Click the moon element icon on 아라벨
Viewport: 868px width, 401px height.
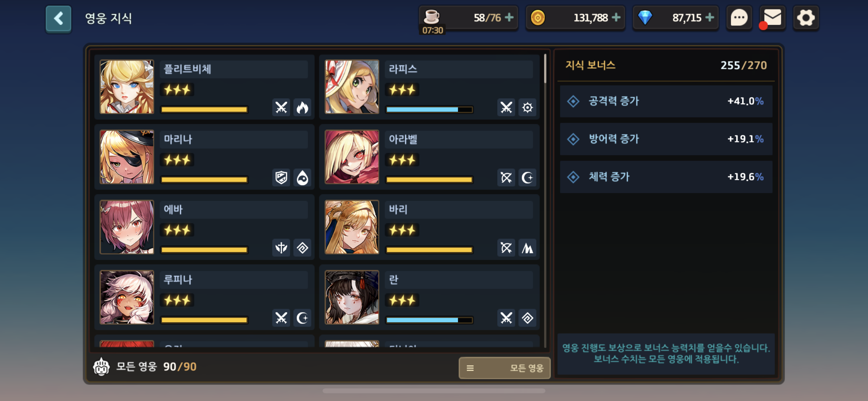527,178
